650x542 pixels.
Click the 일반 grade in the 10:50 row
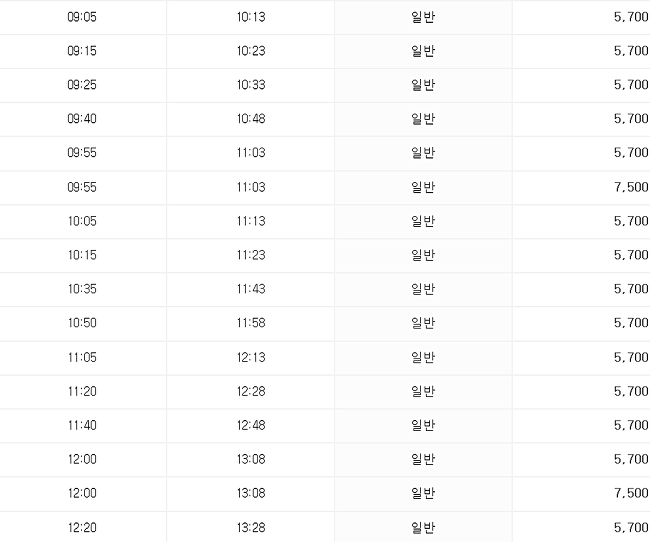pyautogui.click(x=423, y=323)
